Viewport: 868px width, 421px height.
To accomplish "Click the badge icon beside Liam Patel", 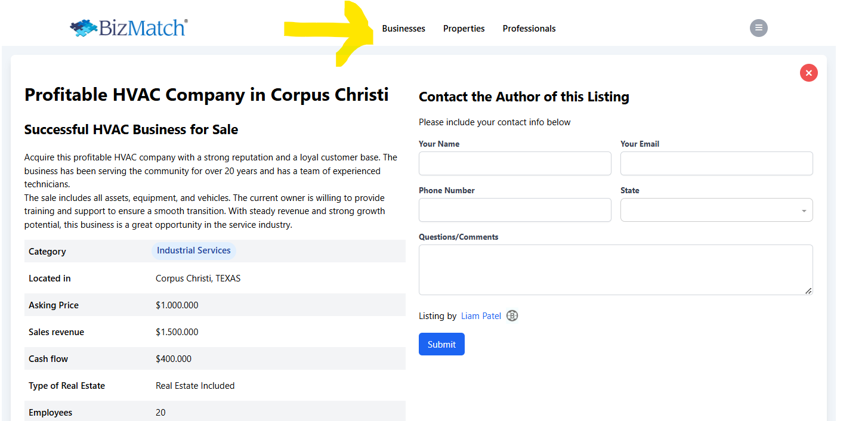I will pos(512,316).
